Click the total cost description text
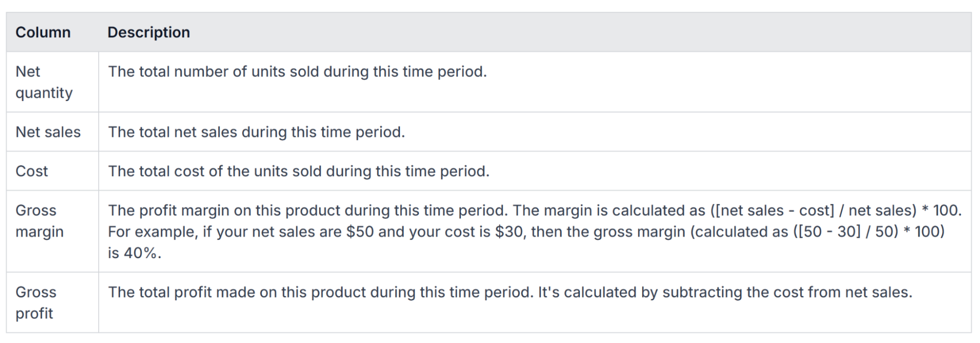980x343 pixels. [299, 171]
